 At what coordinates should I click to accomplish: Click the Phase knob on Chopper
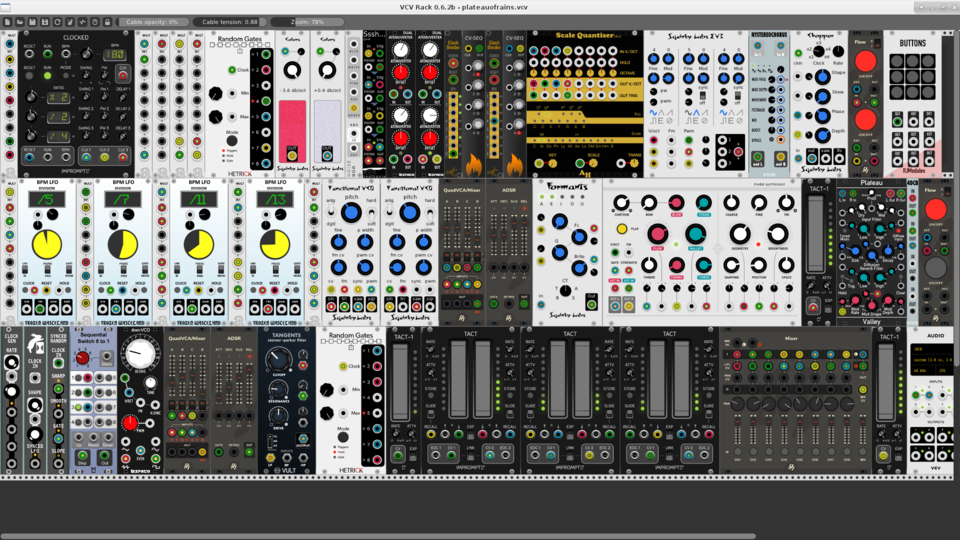[x=822, y=116]
